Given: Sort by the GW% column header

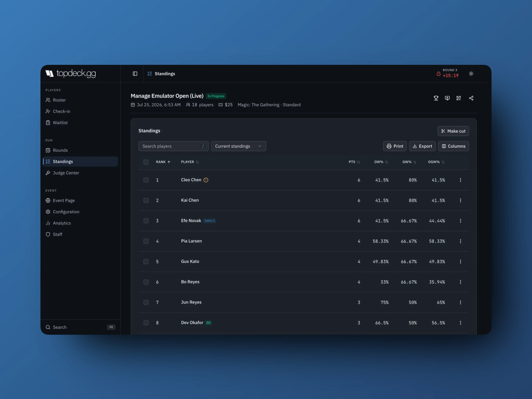Looking at the screenshot, I should click(409, 162).
